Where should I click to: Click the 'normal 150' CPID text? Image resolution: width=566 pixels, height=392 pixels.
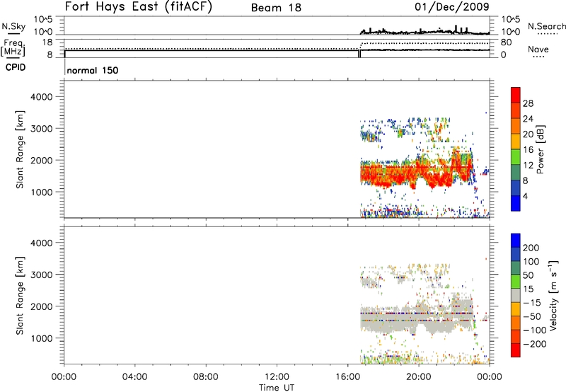tap(93, 70)
